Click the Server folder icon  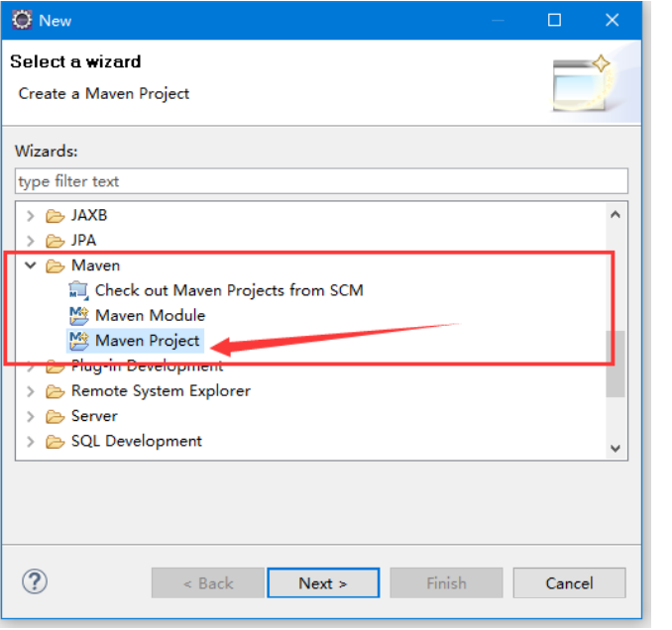click(55, 416)
